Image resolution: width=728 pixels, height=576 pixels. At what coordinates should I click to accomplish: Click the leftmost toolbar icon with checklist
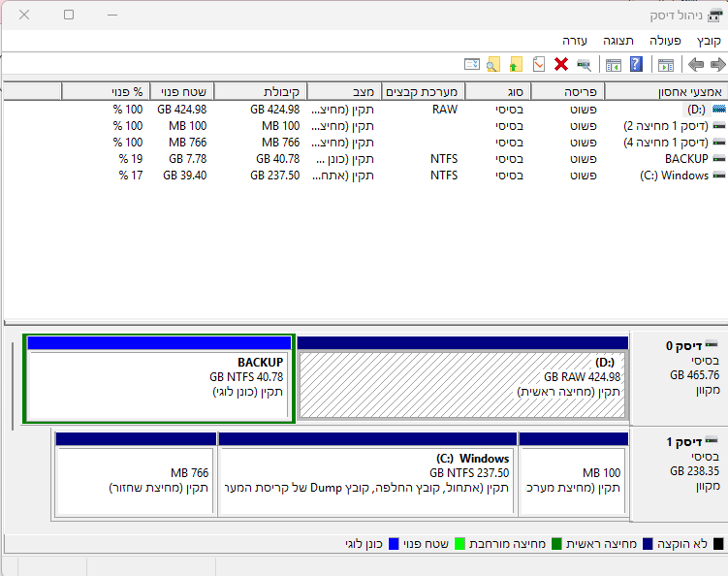(x=471, y=65)
